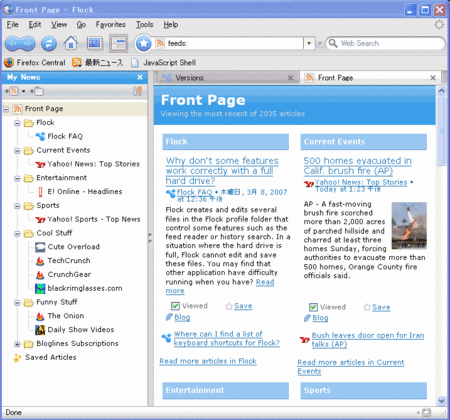Click the scroll down arrow
This screenshot has width=450, height=420.
[441, 401]
